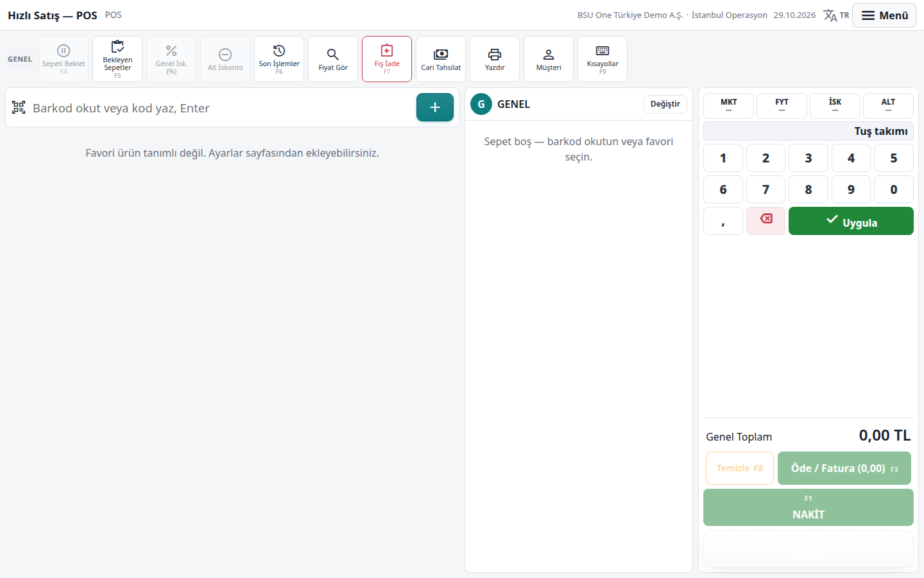This screenshot has width=924, height=578.
Task: Click Alt İskonto minus icon
Action: click(225, 55)
